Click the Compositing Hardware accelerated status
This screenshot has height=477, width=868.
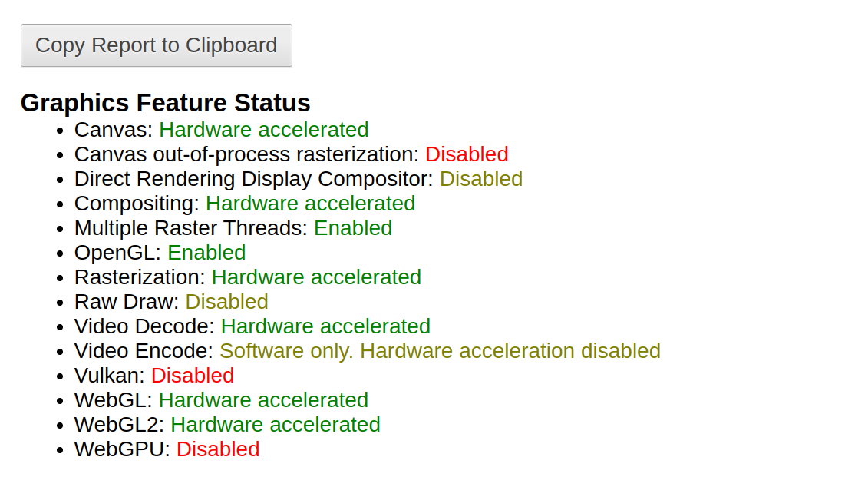(310, 204)
